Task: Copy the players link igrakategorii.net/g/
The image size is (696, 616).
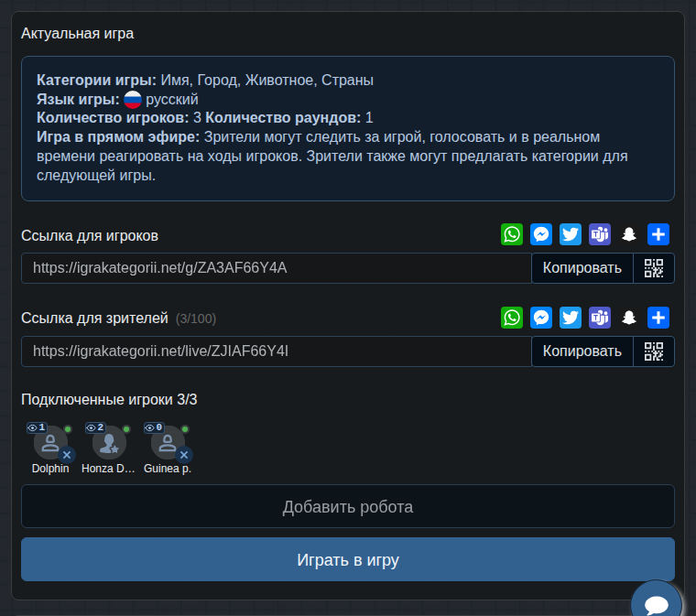Action: 582,268
